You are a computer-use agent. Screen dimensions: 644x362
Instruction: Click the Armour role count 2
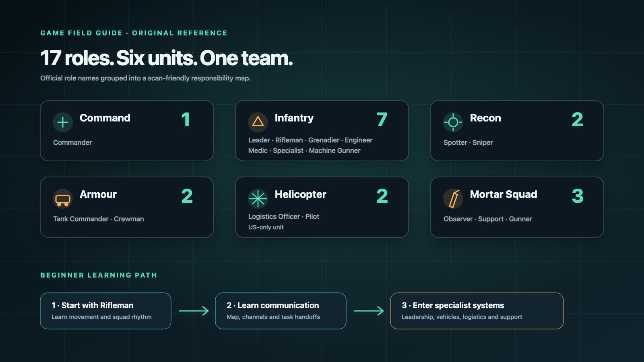187,196
